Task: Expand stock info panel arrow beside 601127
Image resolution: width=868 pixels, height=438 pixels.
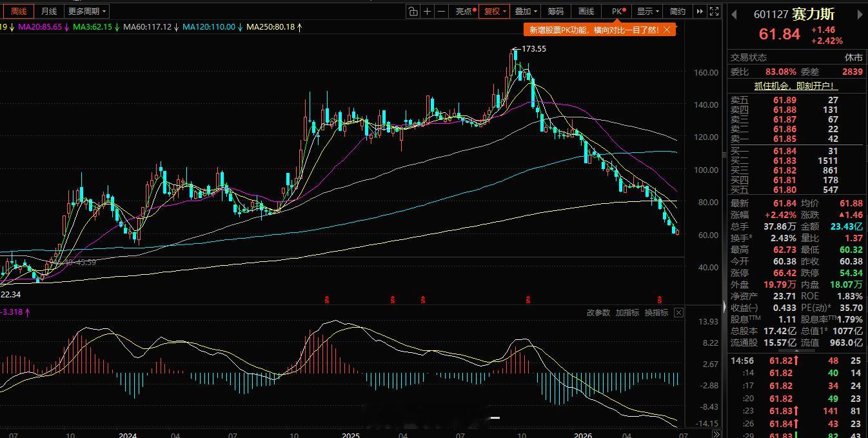Action: pyautogui.click(x=734, y=14)
